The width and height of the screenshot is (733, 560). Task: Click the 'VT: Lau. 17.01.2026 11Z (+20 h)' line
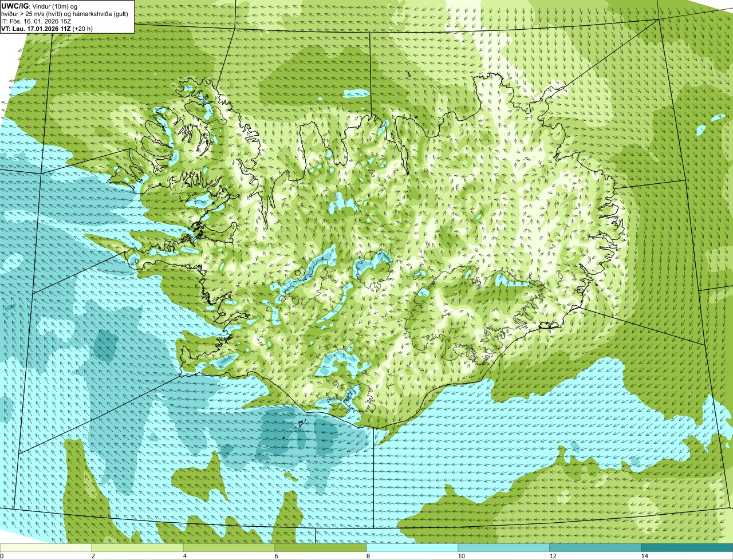(x=47, y=28)
